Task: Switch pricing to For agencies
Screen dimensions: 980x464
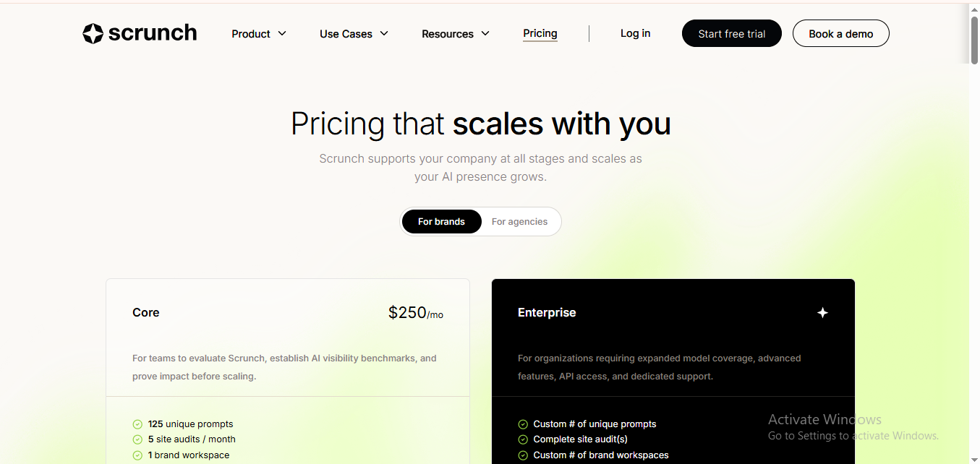Action: pyautogui.click(x=520, y=221)
